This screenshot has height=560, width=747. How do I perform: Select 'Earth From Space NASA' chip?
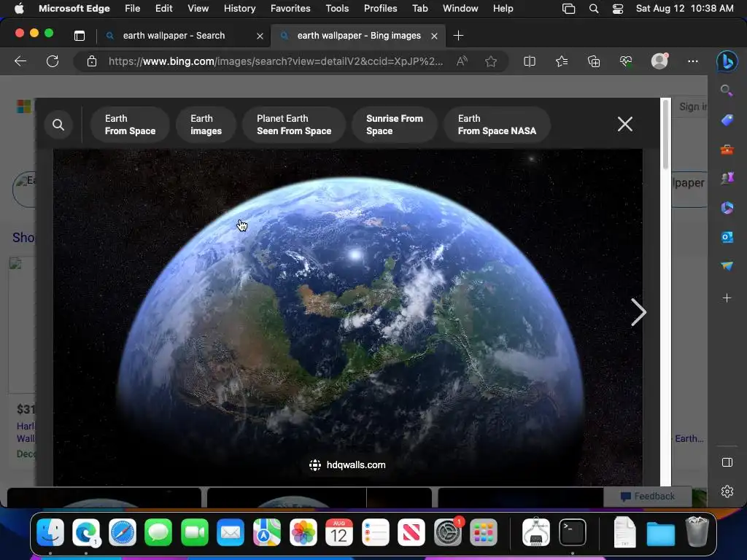(x=497, y=125)
